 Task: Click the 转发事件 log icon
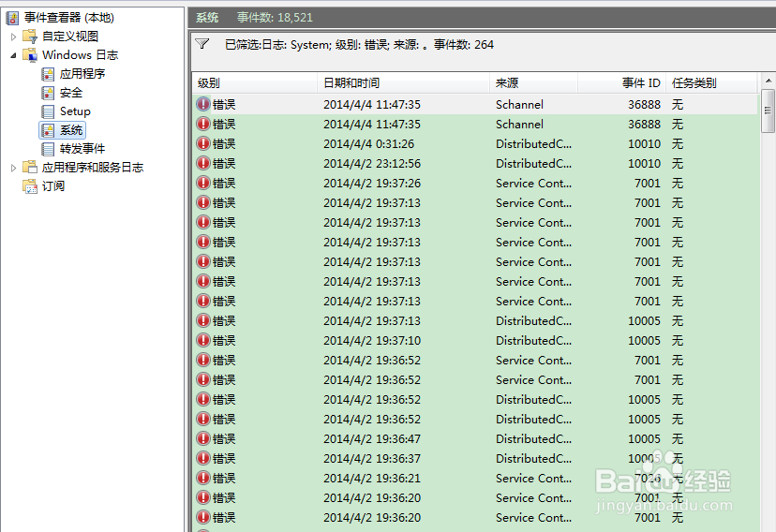coord(48,149)
